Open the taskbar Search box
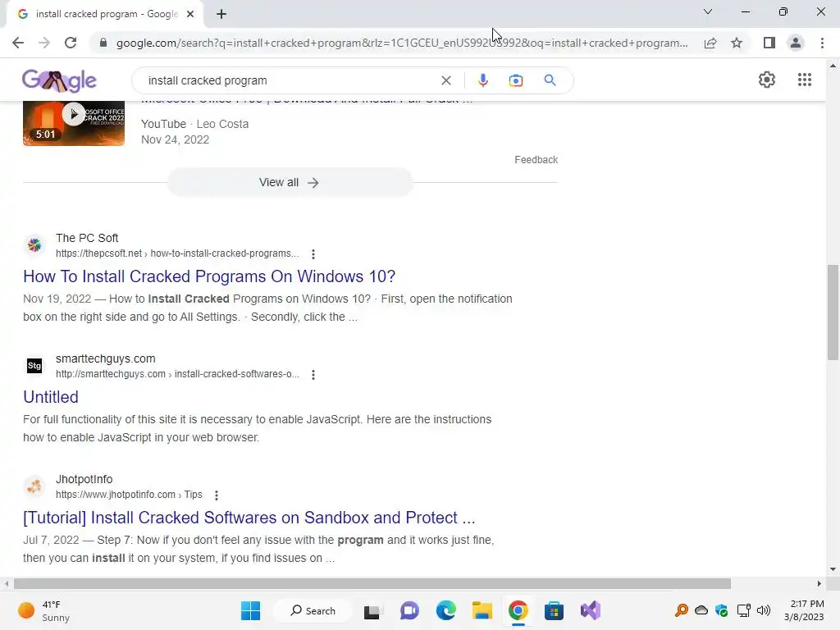The width and height of the screenshot is (840, 630). pos(313,610)
